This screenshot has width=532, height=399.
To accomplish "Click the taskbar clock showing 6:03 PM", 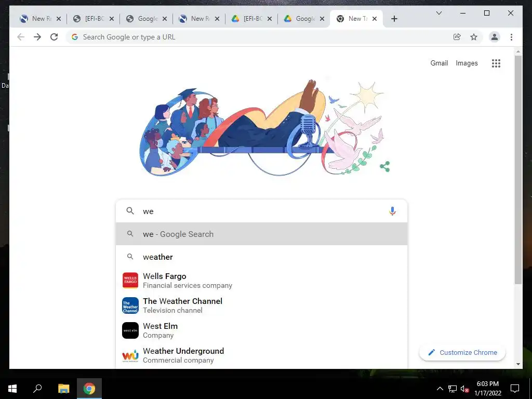I will point(487,389).
